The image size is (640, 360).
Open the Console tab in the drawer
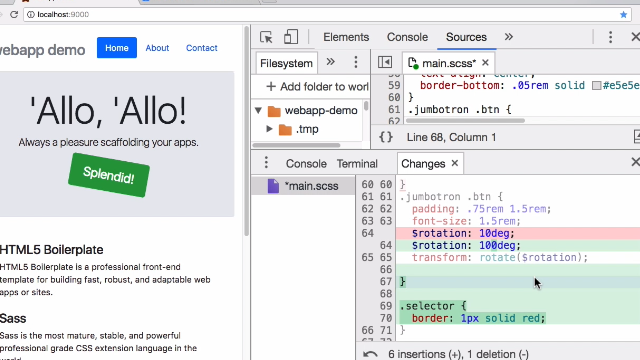pos(306,164)
